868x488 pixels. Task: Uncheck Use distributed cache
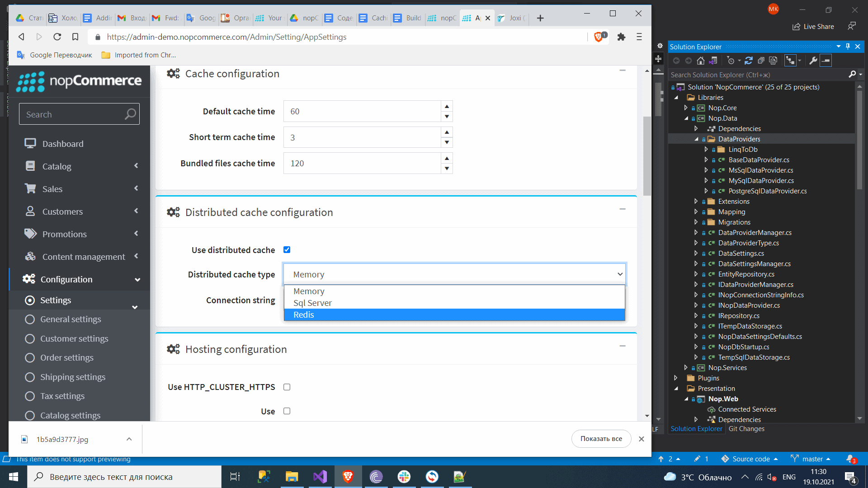click(x=287, y=249)
